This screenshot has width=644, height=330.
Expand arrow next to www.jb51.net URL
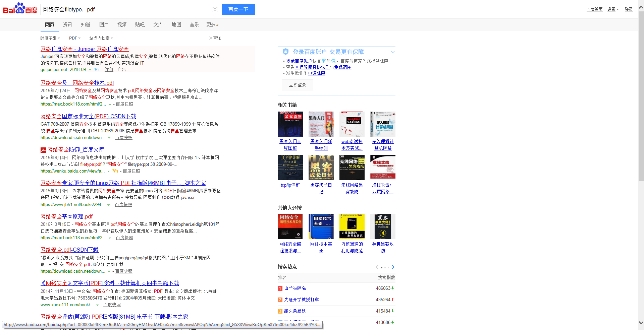pyautogui.click(x=108, y=205)
